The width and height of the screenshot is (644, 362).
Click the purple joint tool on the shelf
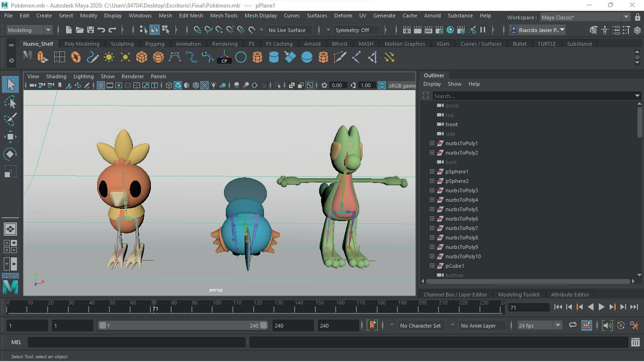pos(356,58)
